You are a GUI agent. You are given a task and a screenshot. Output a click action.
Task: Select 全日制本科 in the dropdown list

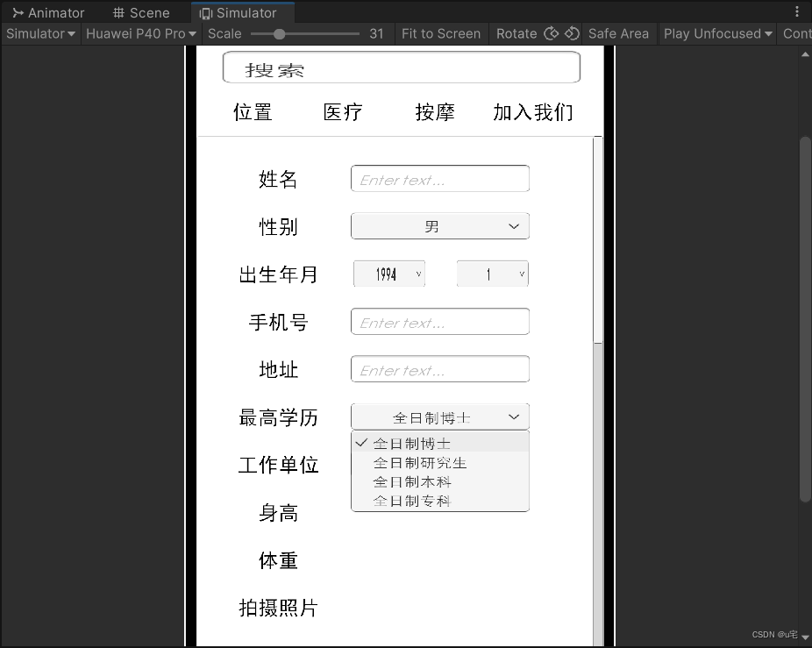click(x=413, y=482)
